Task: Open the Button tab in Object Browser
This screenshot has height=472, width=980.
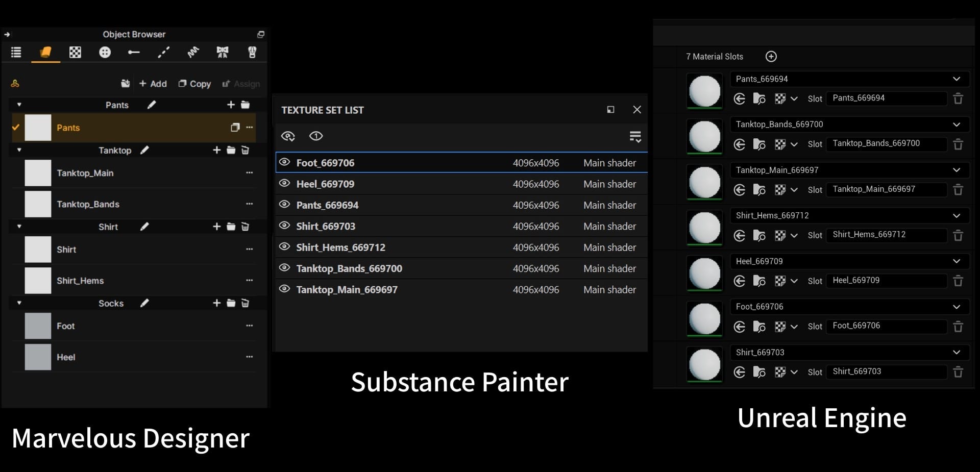Action: pos(105,52)
